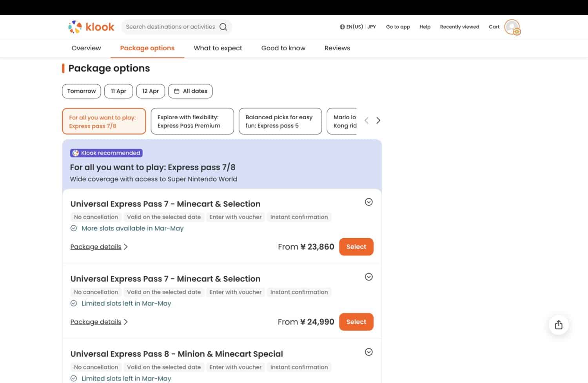Open Package details for ¥ 23,860 pass
The height and width of the screenshot is (383, 588).
[x=99, y=247]
